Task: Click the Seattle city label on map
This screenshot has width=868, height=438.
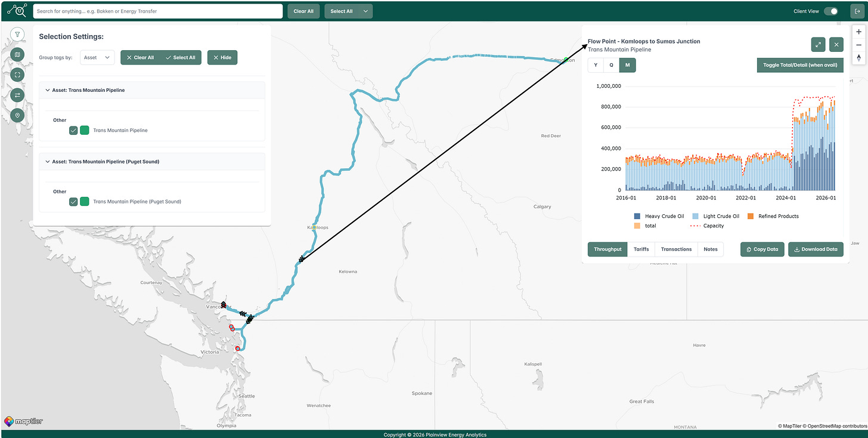Action: [246, 396]
